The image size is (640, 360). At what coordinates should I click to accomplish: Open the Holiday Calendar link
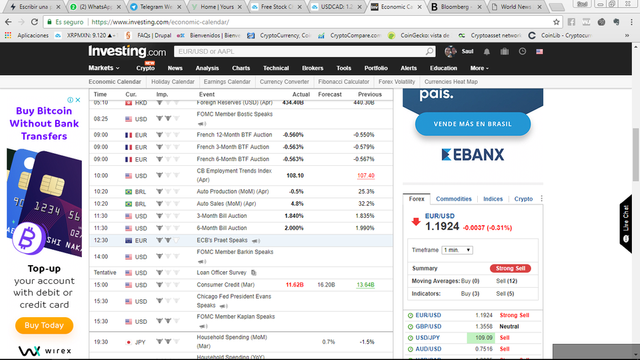173,82
